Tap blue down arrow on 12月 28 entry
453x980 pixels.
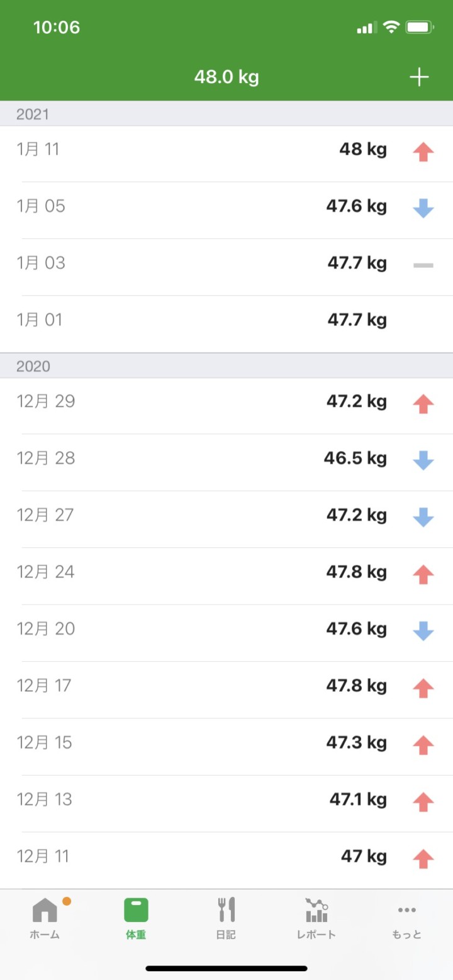[x=423, y=460]
